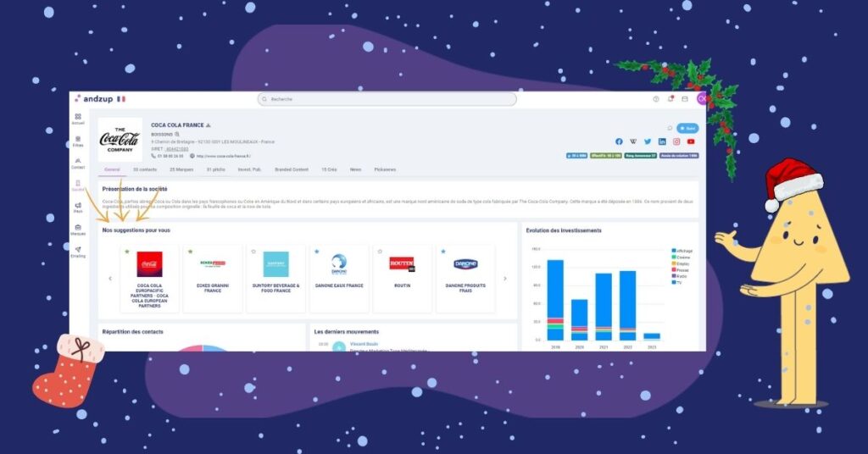The width and height of the screenshot is (868, 454).
Task: Select the General tab
Action: (113, 169)
